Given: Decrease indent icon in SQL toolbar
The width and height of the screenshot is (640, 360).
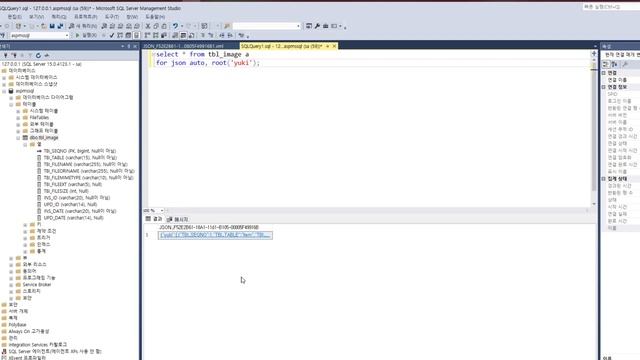Looking at the screenshot, I should click(x=222, y=36).
